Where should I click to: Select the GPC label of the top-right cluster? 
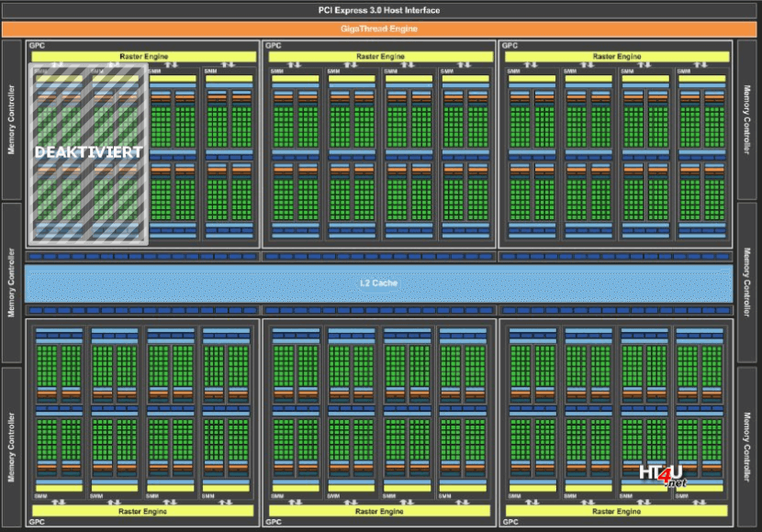510,46
